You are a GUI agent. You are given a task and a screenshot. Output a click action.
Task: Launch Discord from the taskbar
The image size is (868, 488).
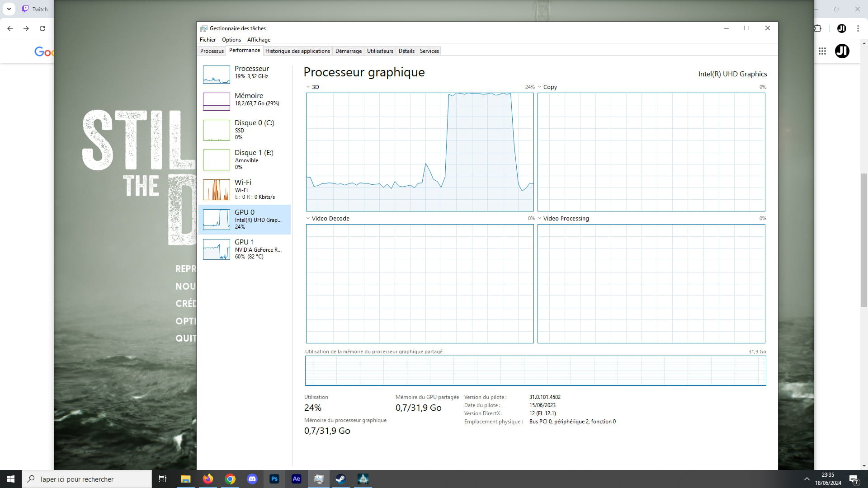click(x=252, y=479)
